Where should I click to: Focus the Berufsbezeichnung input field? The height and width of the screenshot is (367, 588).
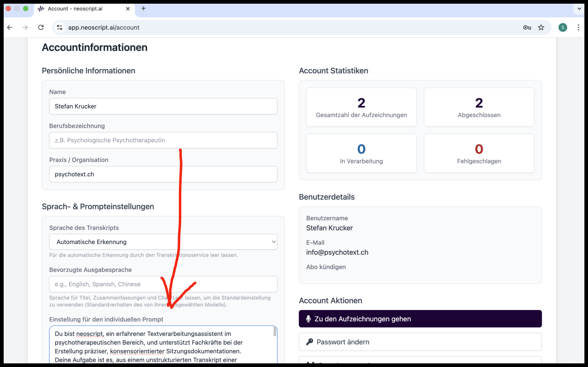click(163, 140)
